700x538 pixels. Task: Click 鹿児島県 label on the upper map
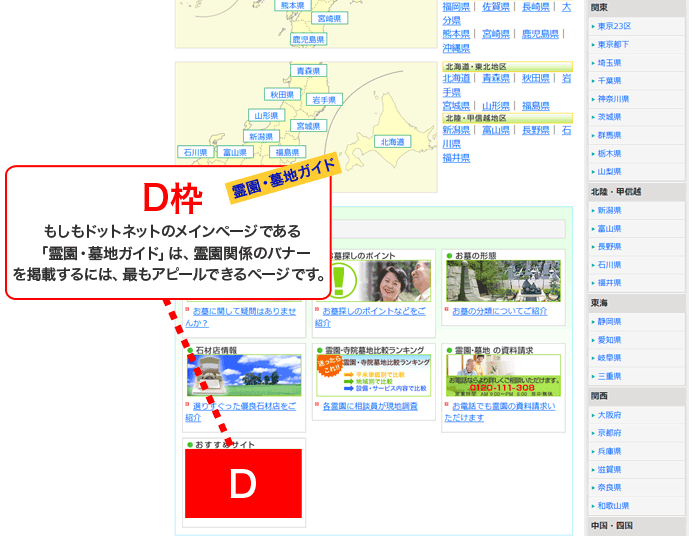point(308,39)
